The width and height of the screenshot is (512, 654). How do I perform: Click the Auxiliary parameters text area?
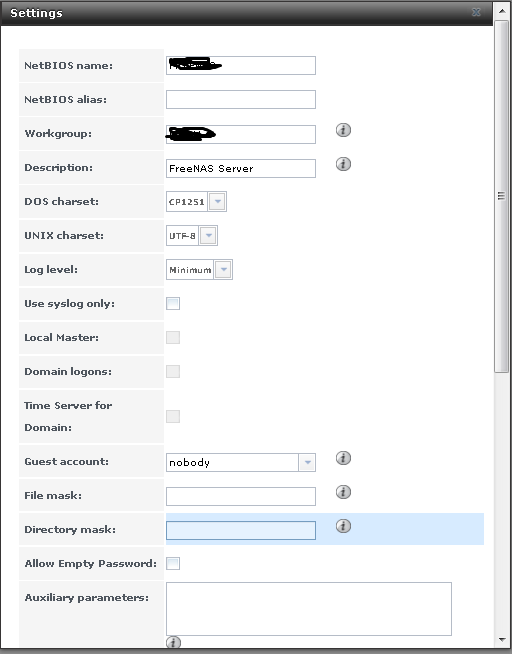point(309,609)
